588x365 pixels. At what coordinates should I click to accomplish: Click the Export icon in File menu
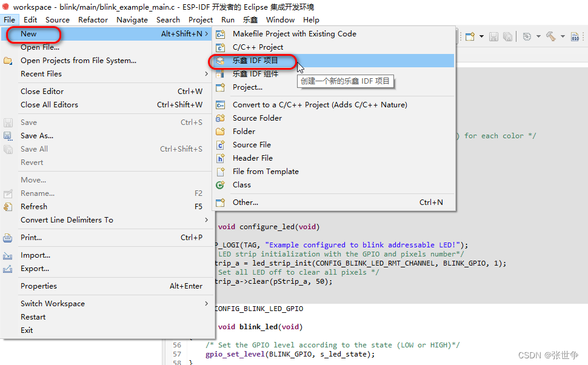(x=8, y=269)
